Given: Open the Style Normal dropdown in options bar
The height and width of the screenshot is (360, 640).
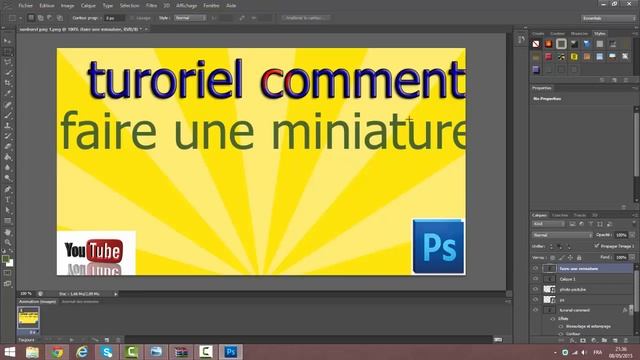Looking at the screenshot, I should tap(190, 18).
